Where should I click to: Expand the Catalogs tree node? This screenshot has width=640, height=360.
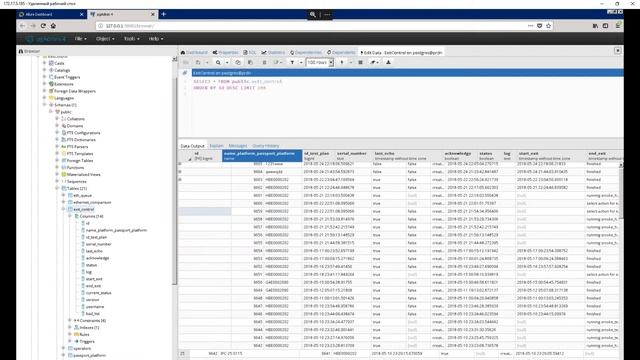coord(44,70)
